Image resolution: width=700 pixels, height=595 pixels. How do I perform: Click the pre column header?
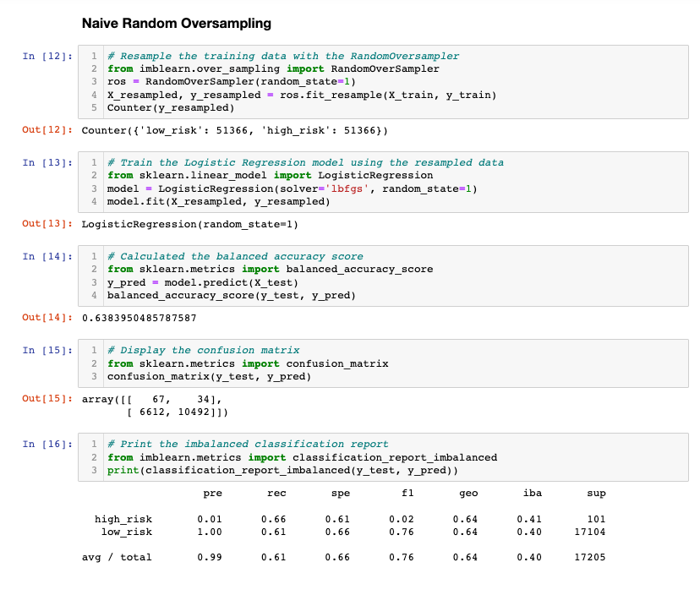pyautogui.click(x=212, y=494)
